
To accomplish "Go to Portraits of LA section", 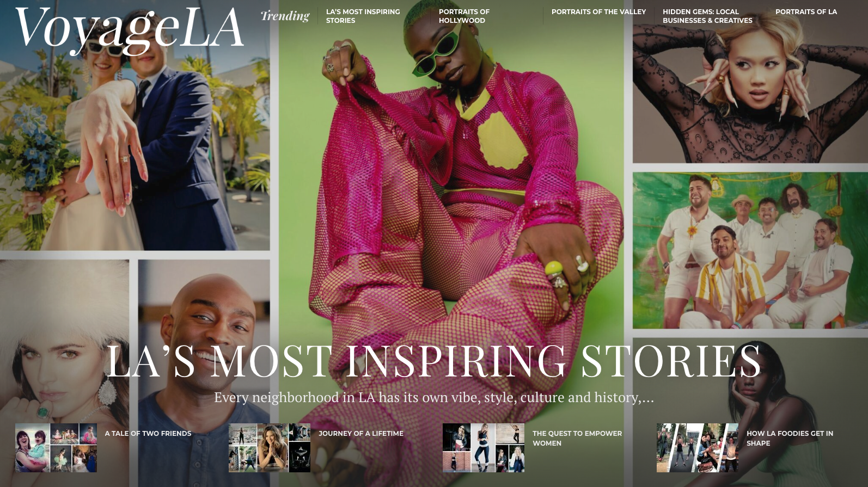I will coord(806,11).
